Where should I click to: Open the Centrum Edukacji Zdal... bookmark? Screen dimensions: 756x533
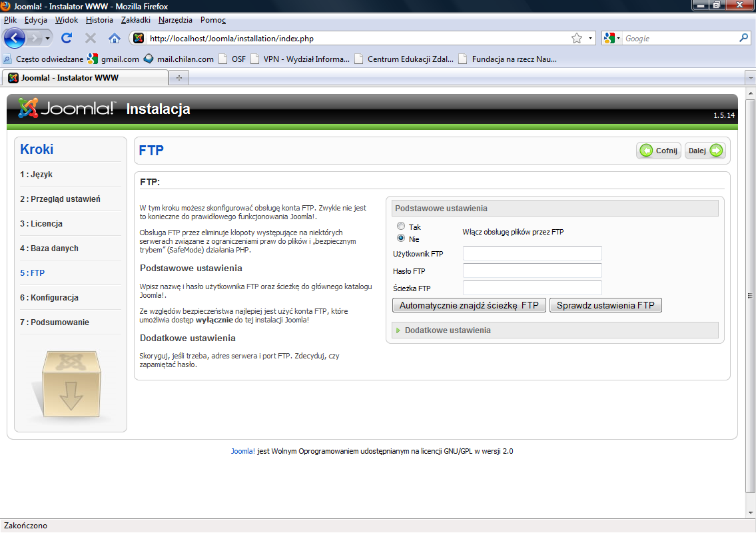point(404,59)
